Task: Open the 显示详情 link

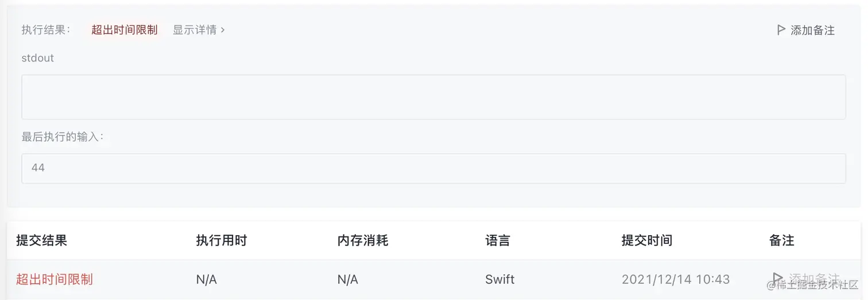Action: [195, 30]
